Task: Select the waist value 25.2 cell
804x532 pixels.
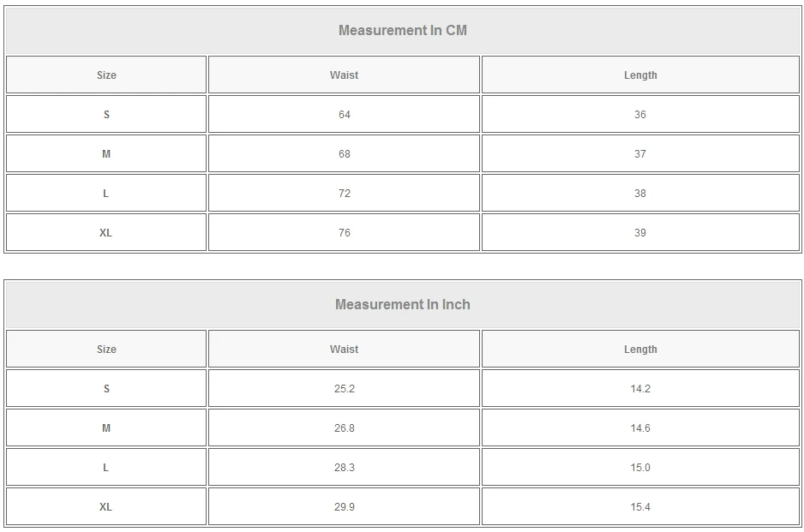Action: (x=344, y=389)
